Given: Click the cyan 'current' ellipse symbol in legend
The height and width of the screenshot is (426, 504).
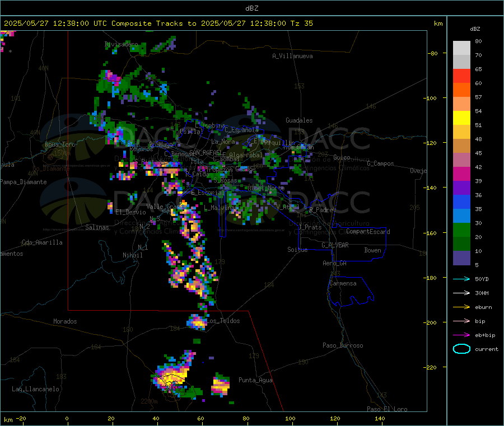Looking at the screenshot, I should (461, 349).
